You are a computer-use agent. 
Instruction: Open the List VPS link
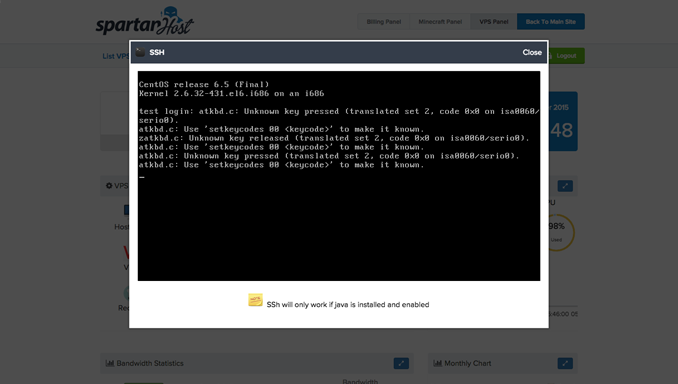point(115,56)
